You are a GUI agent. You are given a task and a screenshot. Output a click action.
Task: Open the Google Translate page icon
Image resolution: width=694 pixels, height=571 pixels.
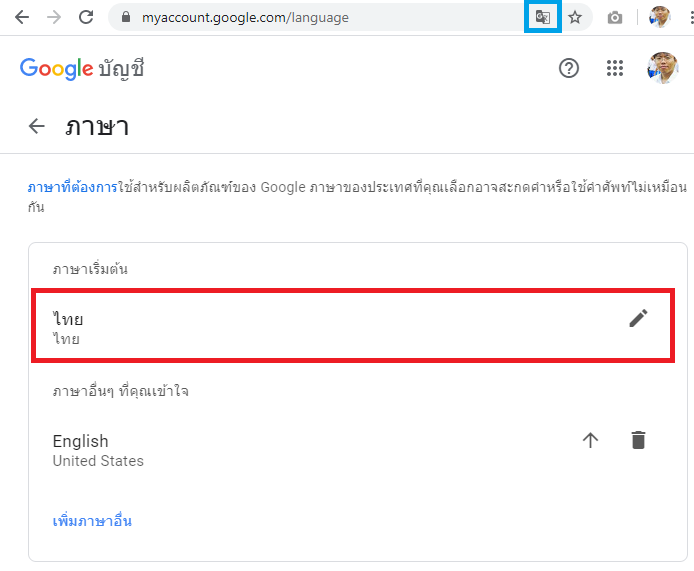(543, 17)
